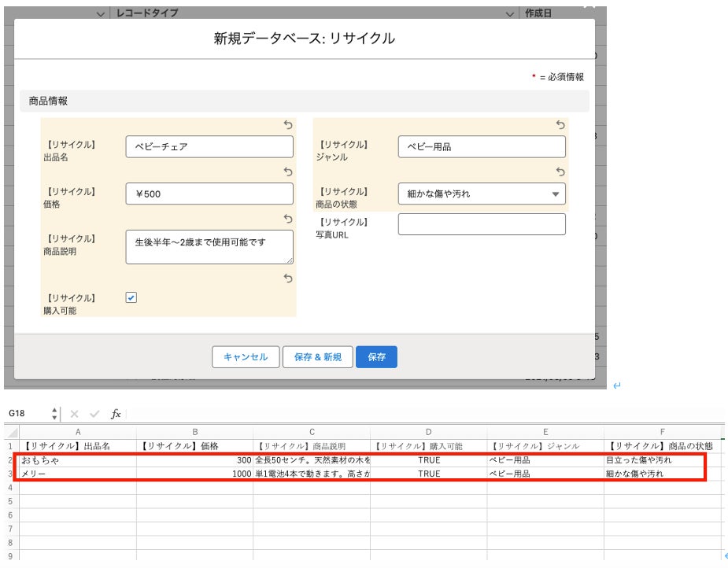Select the cell containing メリー
The width and height of the screenshot is (728, 568).
78,474
